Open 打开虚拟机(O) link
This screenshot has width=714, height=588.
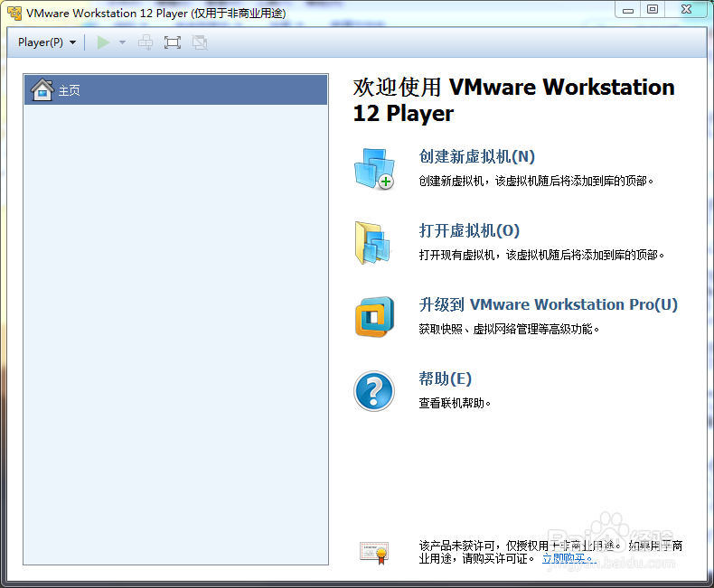pyautogui.click(x=469, y=230)
